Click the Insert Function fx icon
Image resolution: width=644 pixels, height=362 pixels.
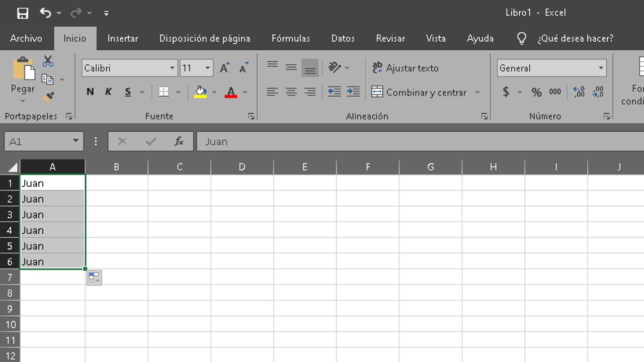pyautogui.click(x=179, y=142)
